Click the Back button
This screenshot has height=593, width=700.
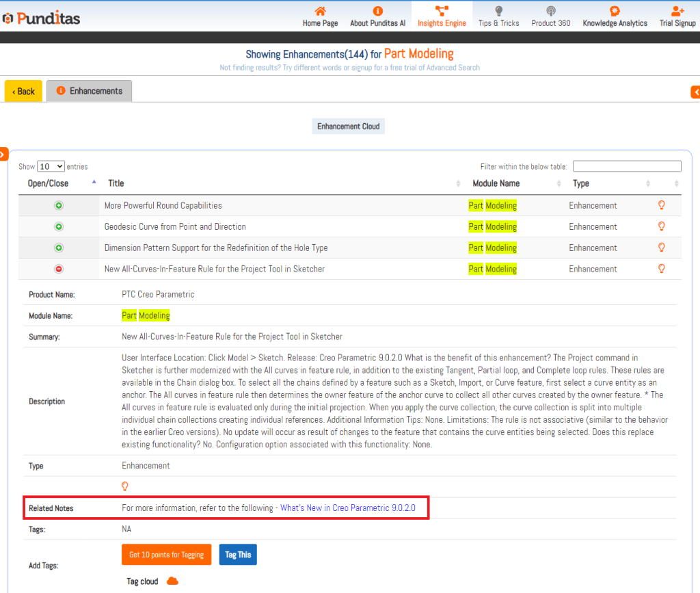click(x=23, y=91)
